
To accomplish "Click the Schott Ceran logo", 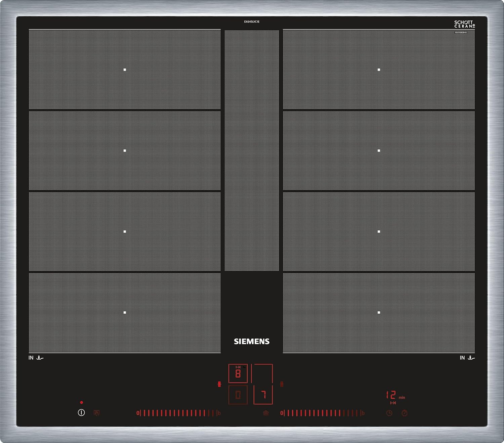I will click(464, 24).
